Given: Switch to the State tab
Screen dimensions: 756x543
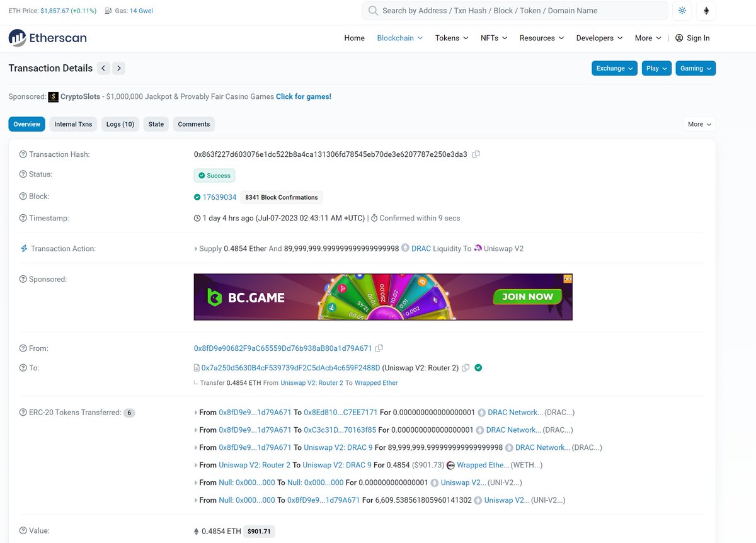Looking at the screenshot, I should 156,124.
